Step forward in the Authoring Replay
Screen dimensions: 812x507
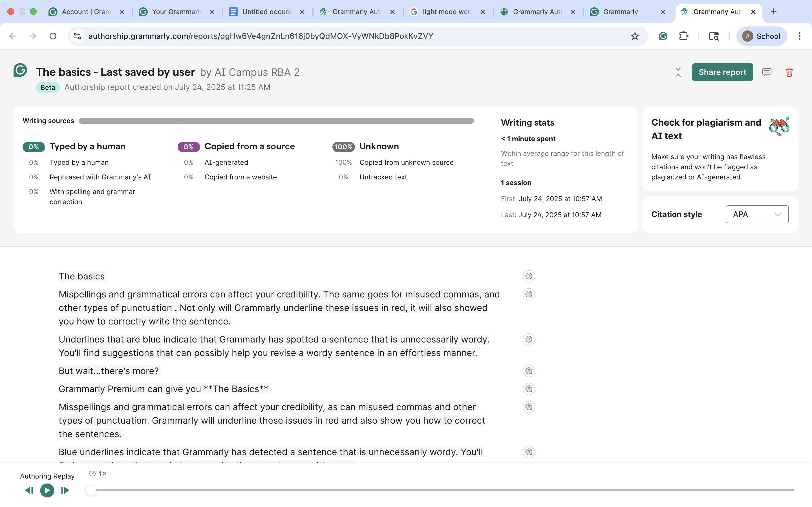click(x=64, y=490)
